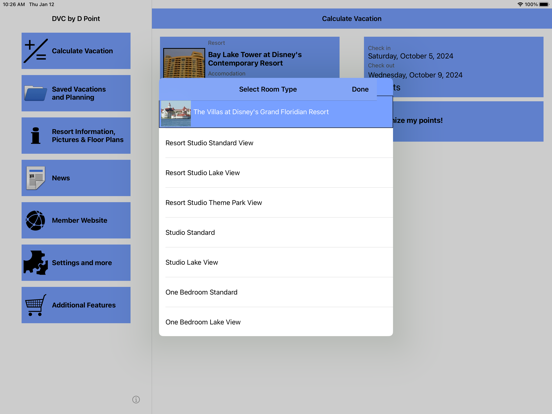Pick Studio Lake View room type
552x414 pixels.
(x=276, y=263)
